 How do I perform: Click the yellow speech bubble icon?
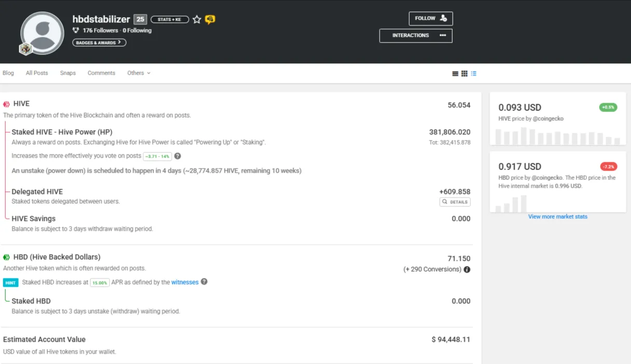[210, 20]
